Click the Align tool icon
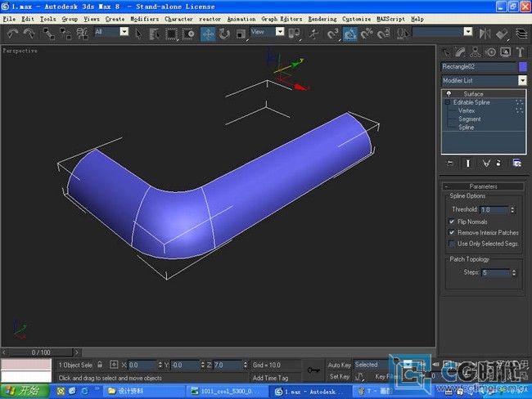This screenshot has width=532, height=399. coord(502,34)
